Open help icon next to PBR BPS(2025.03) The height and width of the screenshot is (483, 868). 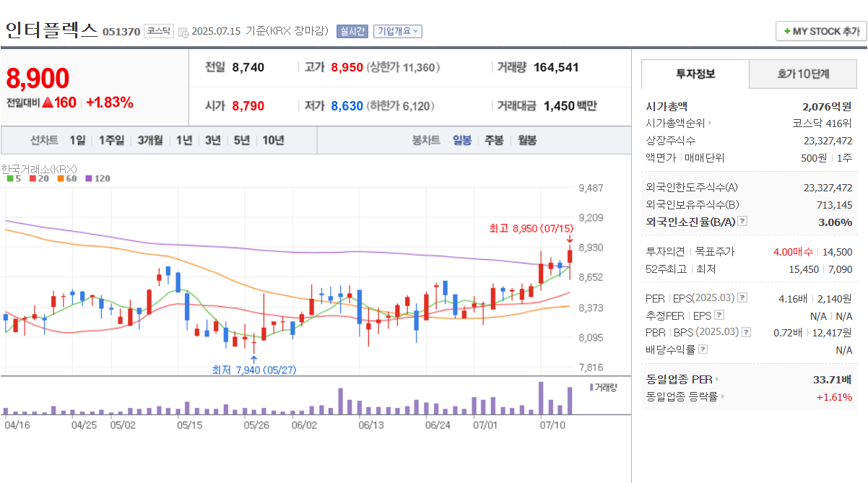(x=747, y=332)
